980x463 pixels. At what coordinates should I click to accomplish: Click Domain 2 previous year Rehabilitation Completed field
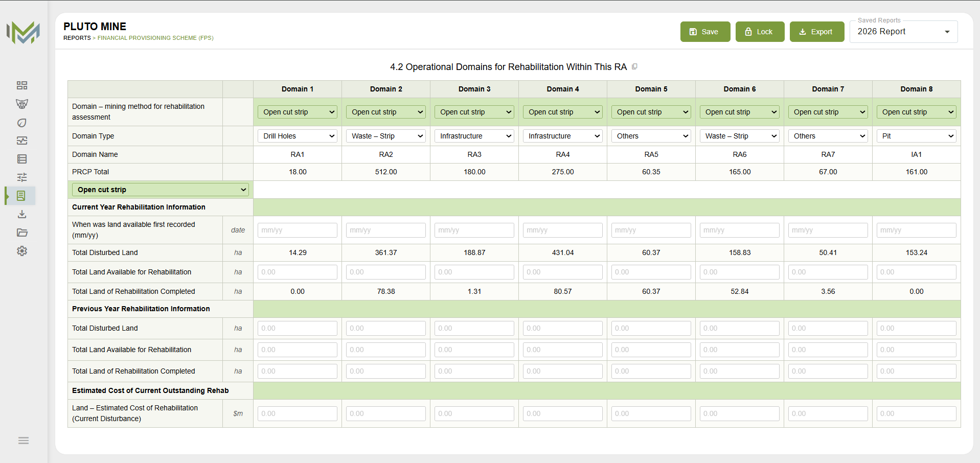[386, 371]
